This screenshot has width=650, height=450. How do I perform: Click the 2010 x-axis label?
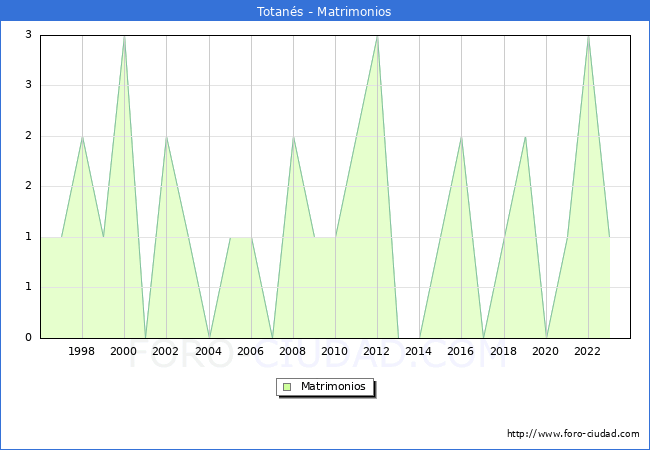click(x=335, y=351)
